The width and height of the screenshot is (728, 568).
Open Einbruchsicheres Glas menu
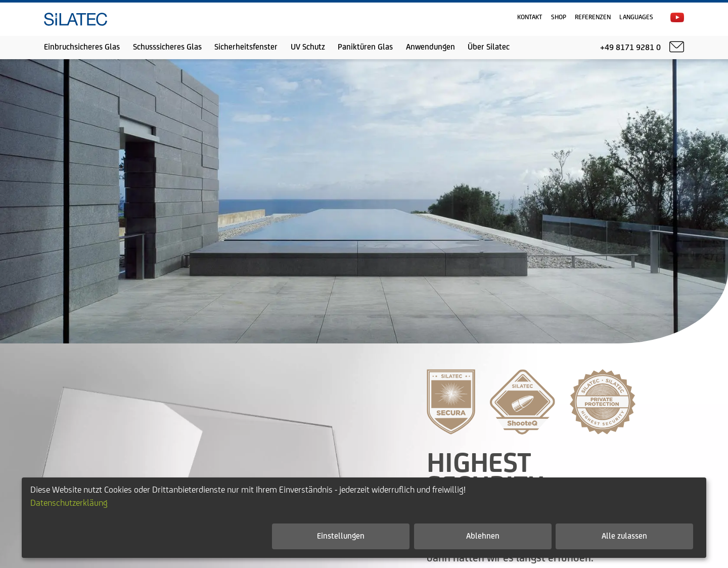coord(82,47)
